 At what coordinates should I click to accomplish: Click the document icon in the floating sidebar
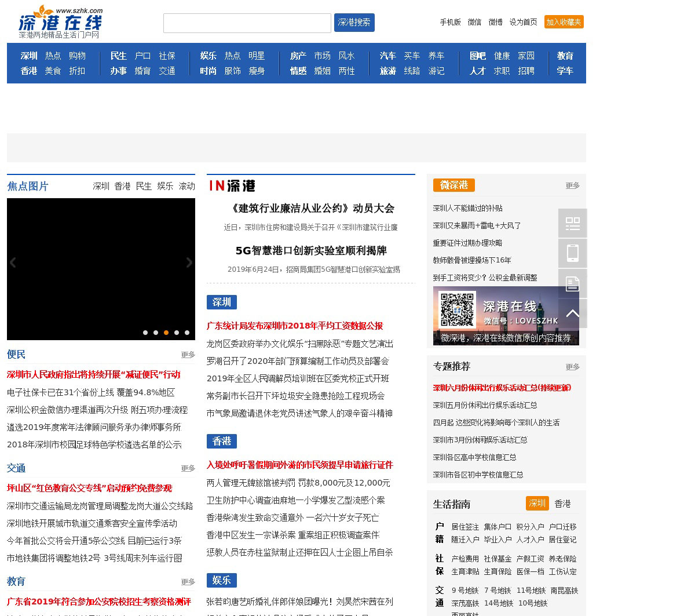572,283
